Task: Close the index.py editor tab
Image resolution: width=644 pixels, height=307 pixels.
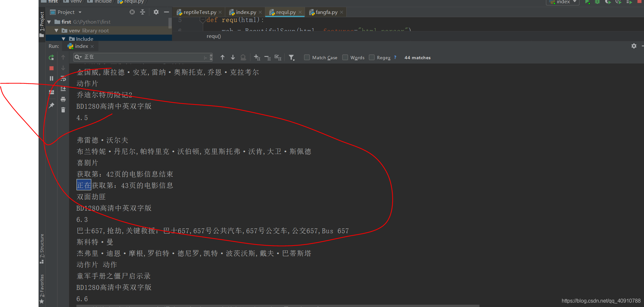Action: pos(260,12)
